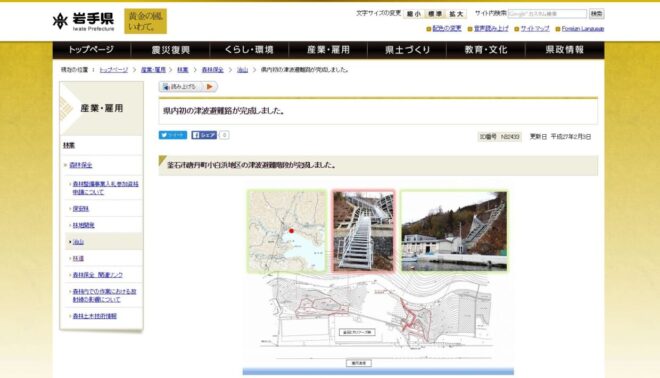Open the 森林整備事業入札参加資格 sidebar link
660x378 pixels.
coord(105,188)
